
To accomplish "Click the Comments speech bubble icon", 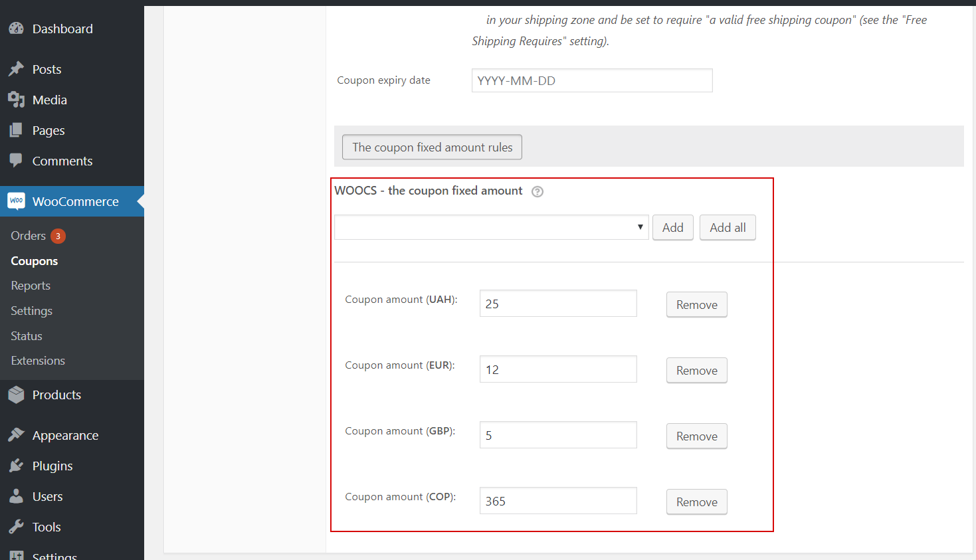I will (16, 161).
